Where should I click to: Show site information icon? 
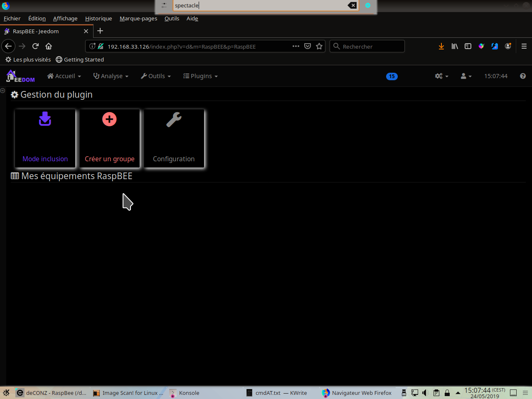pyautogui.click(x=92, y=46)
